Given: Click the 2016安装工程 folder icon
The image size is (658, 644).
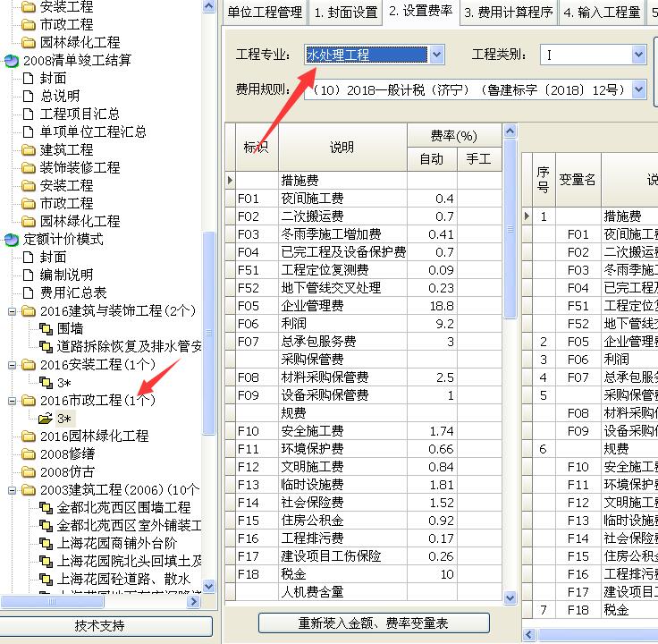Looking at the screenshot, I should [x=29, y=365].
